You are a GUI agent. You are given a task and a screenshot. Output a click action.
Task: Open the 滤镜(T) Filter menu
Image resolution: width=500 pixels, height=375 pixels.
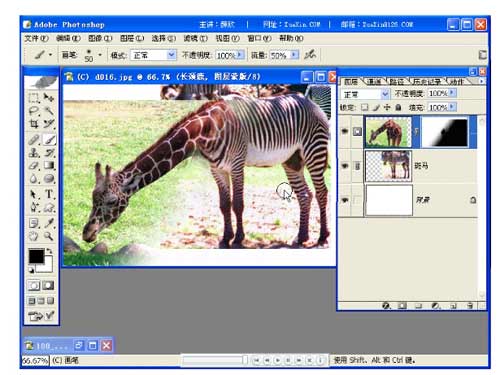tap(196, 39)
